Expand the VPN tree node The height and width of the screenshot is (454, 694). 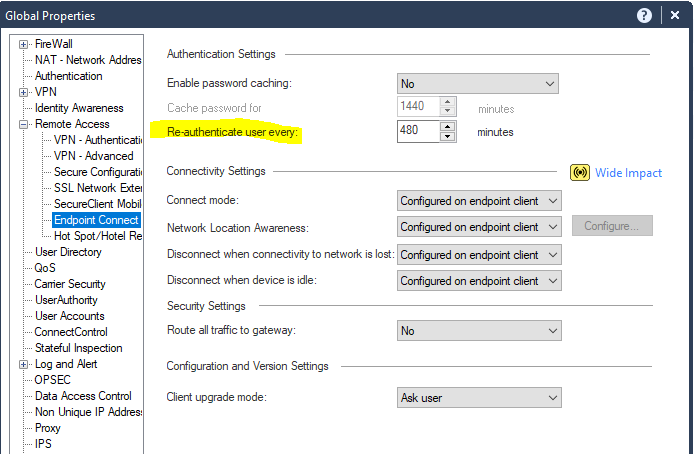[x=24, y=92]
